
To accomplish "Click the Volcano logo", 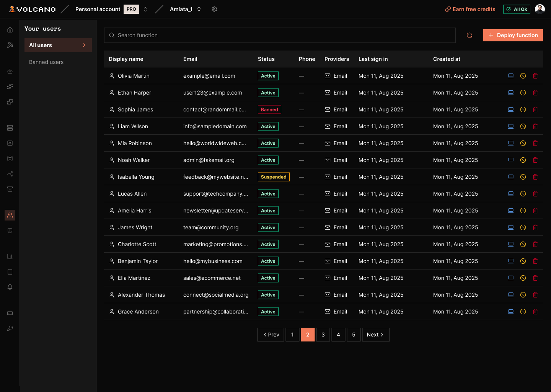I will click(33, 9).
